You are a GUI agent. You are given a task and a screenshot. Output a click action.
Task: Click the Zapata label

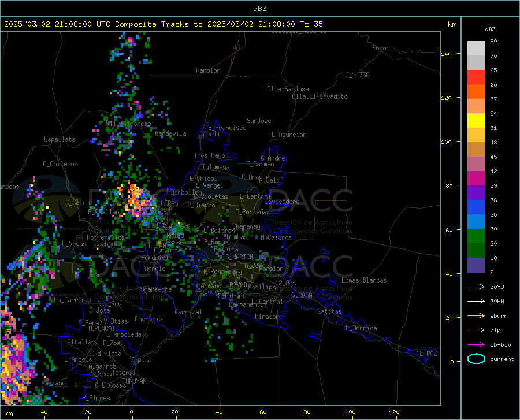(x=142, y=360)
